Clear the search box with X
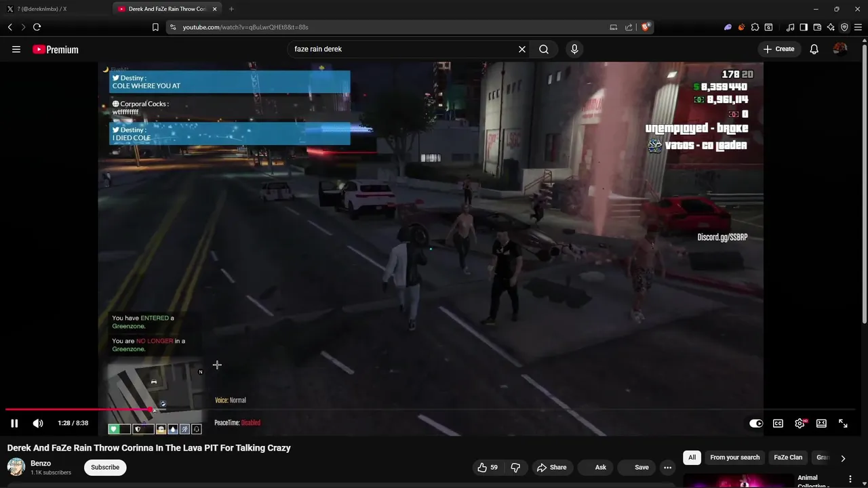 click(522, 49)
